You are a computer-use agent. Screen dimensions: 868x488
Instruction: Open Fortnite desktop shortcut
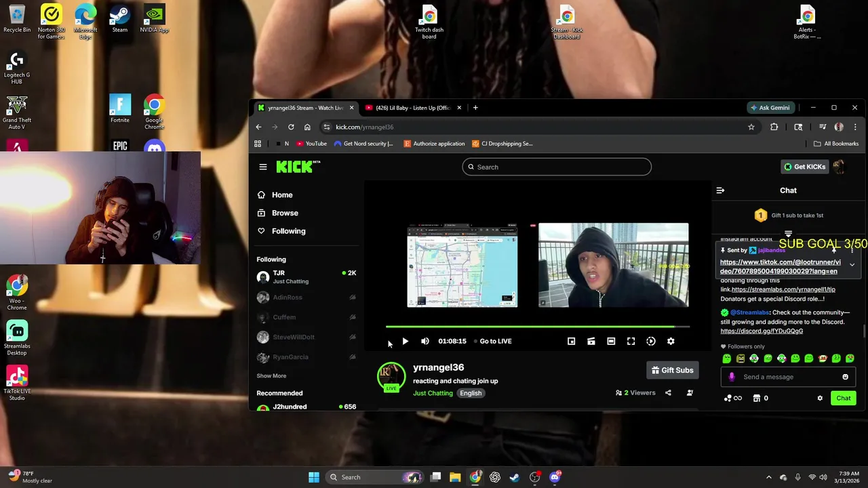(120, 108)
